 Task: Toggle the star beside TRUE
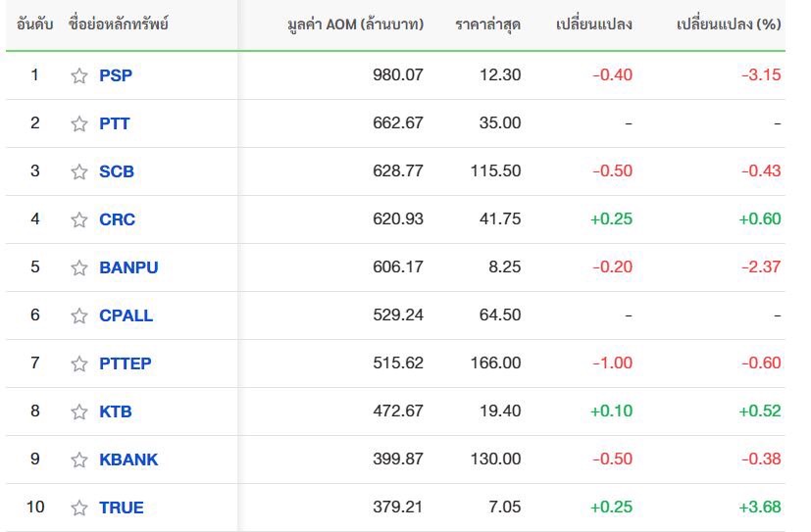tap(79, 508)
